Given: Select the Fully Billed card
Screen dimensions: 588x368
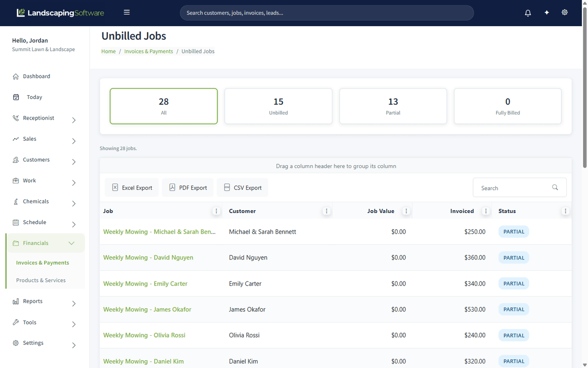Looking at the screenshot, I should click(x=508, y=106).
